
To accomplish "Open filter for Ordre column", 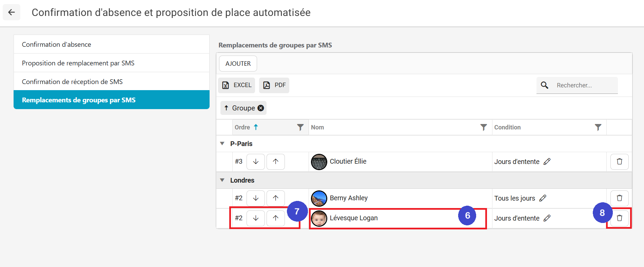I will pyautogui.click(x=300, y=127).
